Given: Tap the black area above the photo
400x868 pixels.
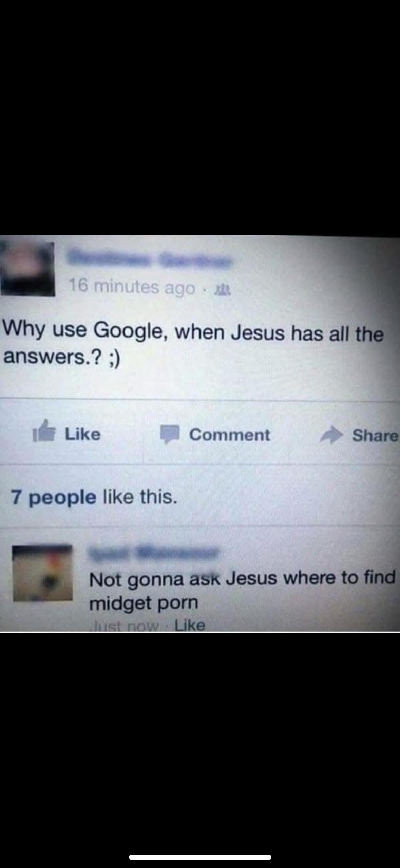Looking at the screenshot, I should (200, 117).
